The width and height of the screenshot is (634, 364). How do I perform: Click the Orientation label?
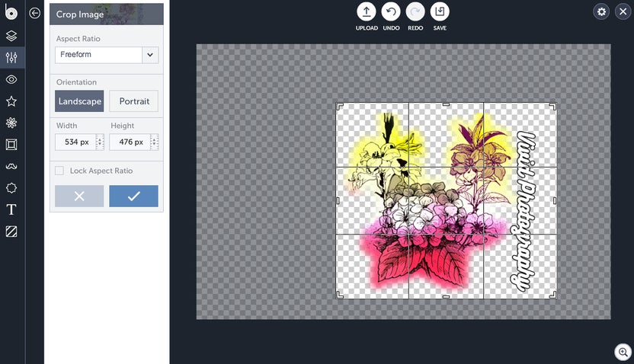[x=76, y=82]
